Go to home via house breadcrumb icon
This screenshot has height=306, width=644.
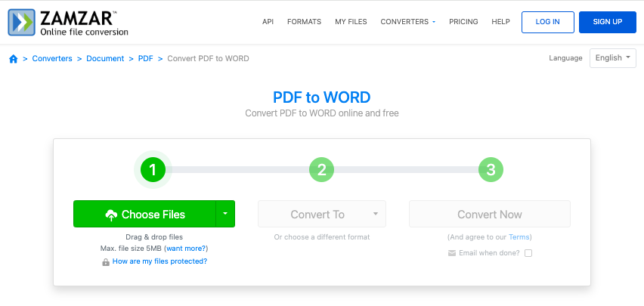coord(14,59)
